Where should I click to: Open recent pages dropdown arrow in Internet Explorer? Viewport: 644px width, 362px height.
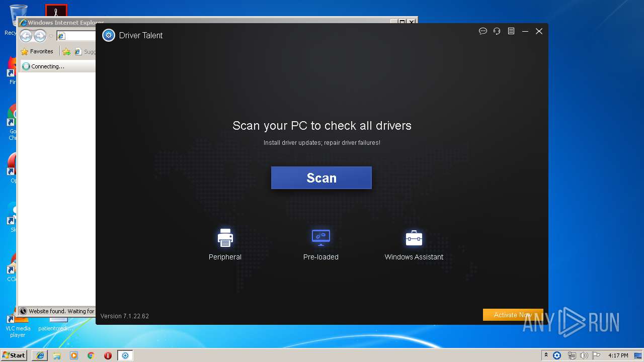pos(51,36)
